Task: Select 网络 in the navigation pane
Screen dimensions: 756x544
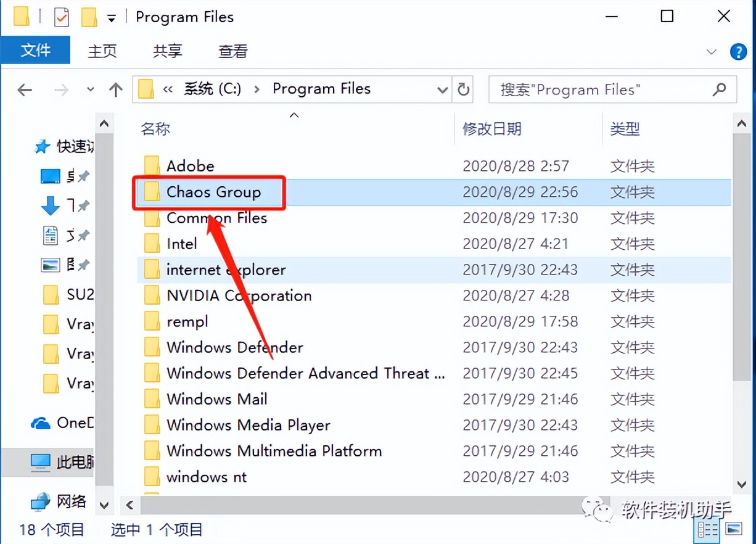Action: click(59, 501)
